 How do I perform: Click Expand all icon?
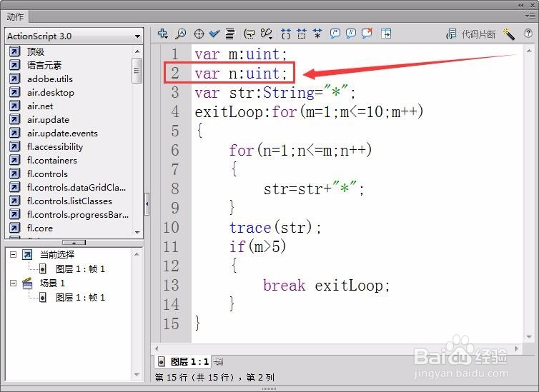pos(317,34)
